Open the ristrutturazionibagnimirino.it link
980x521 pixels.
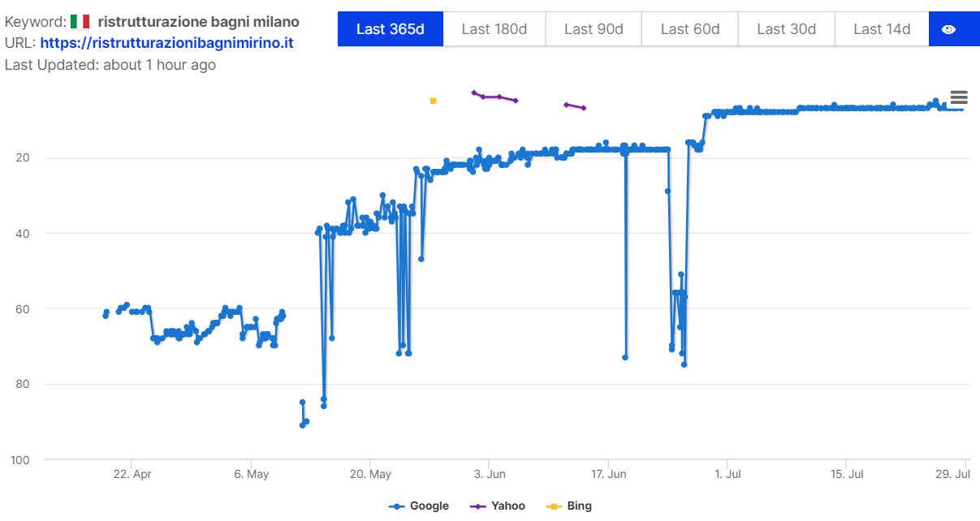point(166,43)
